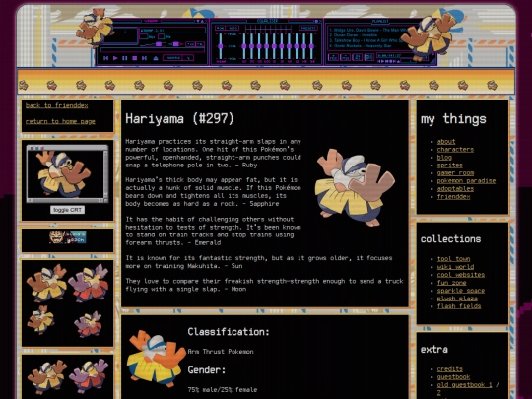Adjust the equalizer 60 Hz band slider

click(x=244, y=46)
